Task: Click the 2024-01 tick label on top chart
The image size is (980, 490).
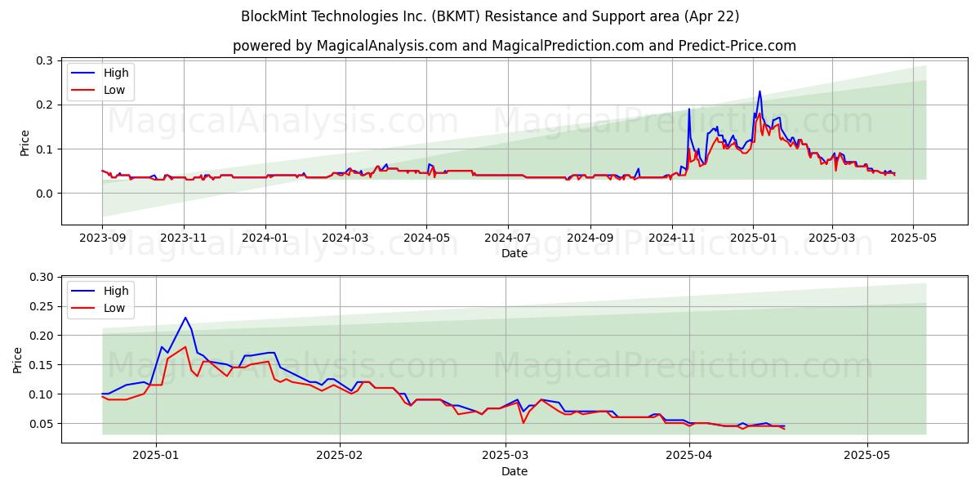Action: pos(265,238)
